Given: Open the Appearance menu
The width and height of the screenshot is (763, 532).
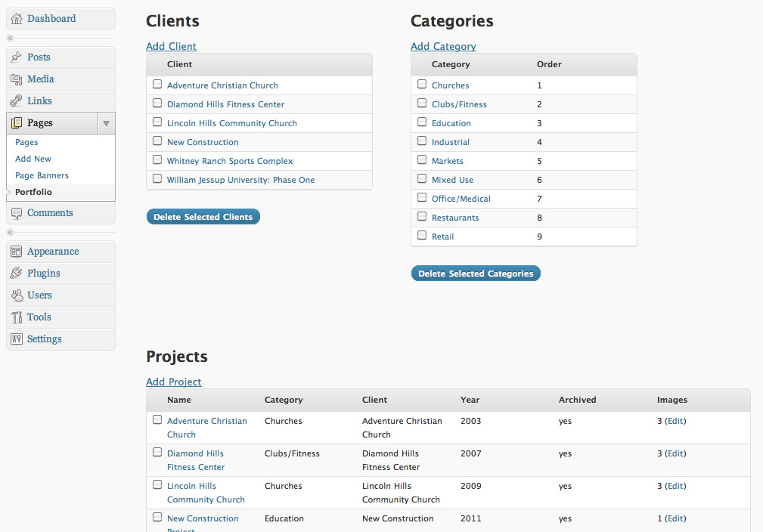Looking at the screenshot, I should coord(53,252).
